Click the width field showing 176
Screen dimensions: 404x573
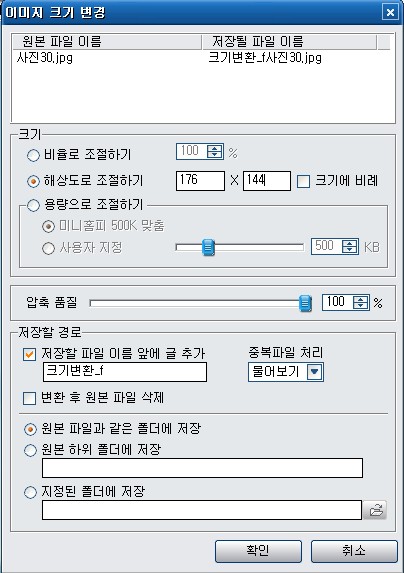(x=200, y=181)
